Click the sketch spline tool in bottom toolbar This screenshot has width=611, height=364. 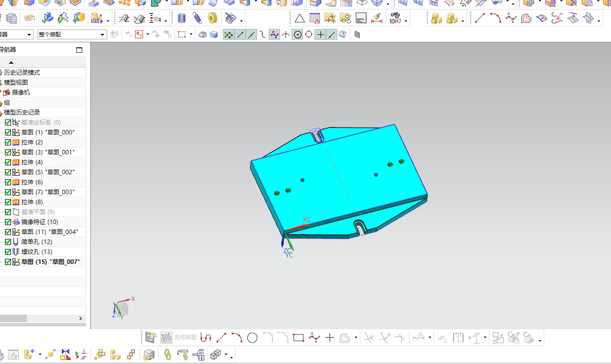314,338
